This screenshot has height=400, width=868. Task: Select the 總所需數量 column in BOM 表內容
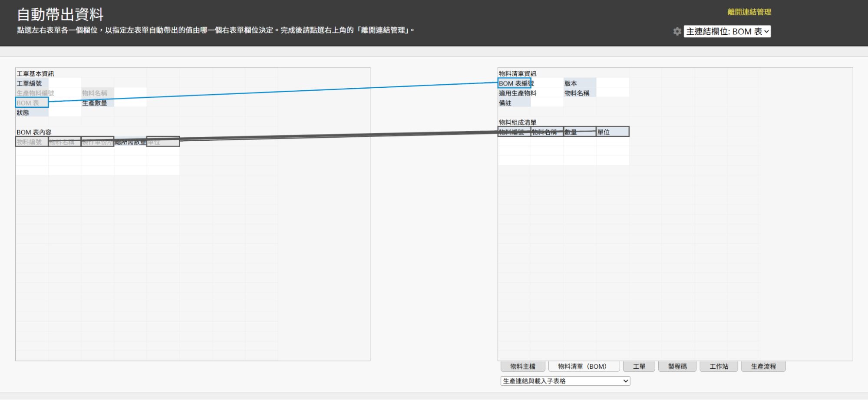tap(130, 142)
